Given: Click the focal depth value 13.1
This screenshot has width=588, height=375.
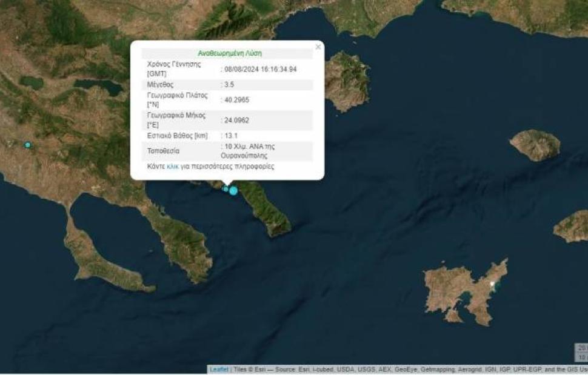Looking at the screenshot, I should [230, 135].
